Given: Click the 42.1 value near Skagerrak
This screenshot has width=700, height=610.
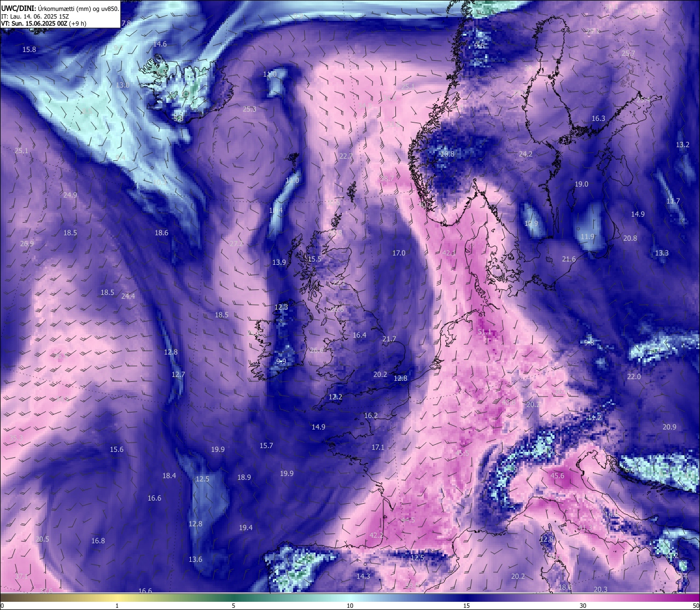Looking at the screenshot, I should click(449, 253).
